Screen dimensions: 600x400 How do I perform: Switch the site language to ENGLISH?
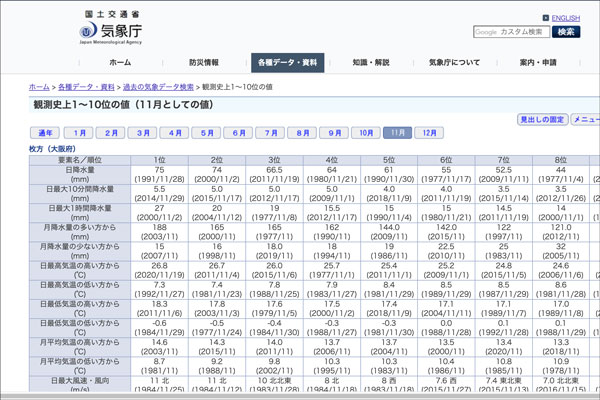[565, 18]
